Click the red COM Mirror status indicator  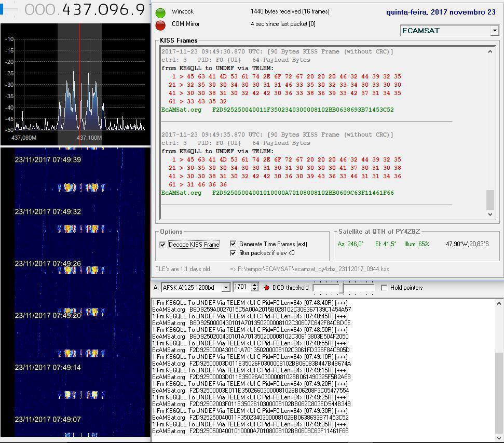pos(161,25)
